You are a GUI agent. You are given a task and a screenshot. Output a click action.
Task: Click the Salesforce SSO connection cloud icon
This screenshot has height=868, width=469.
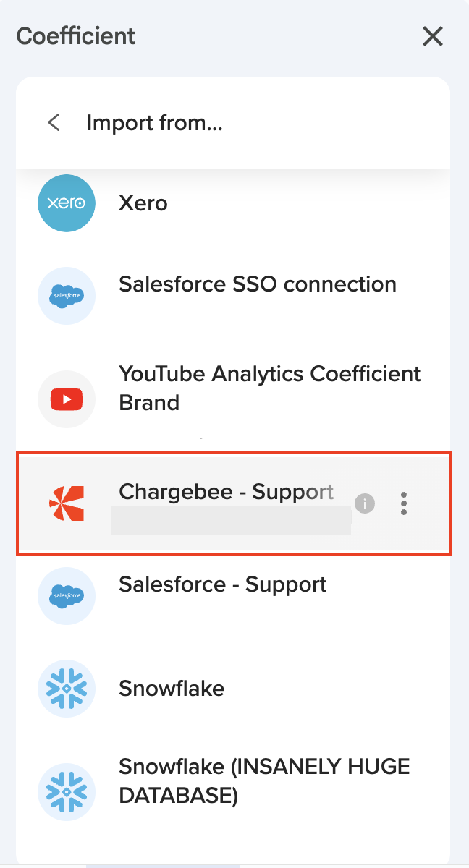click(67, 296)
